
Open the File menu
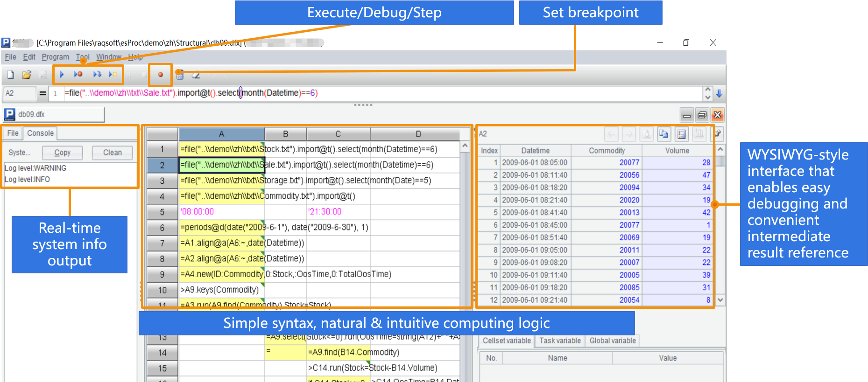tap(10, 57)
